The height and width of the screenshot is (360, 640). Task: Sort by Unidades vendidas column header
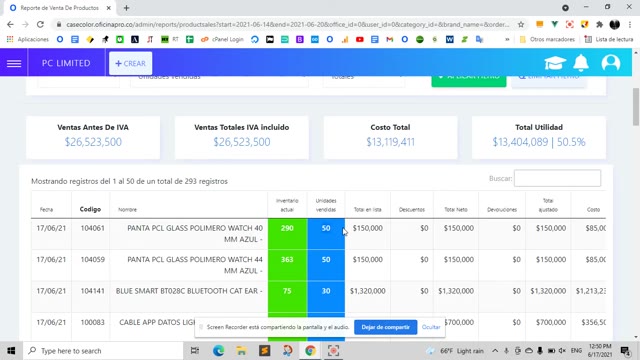click(x=326, y=205)
